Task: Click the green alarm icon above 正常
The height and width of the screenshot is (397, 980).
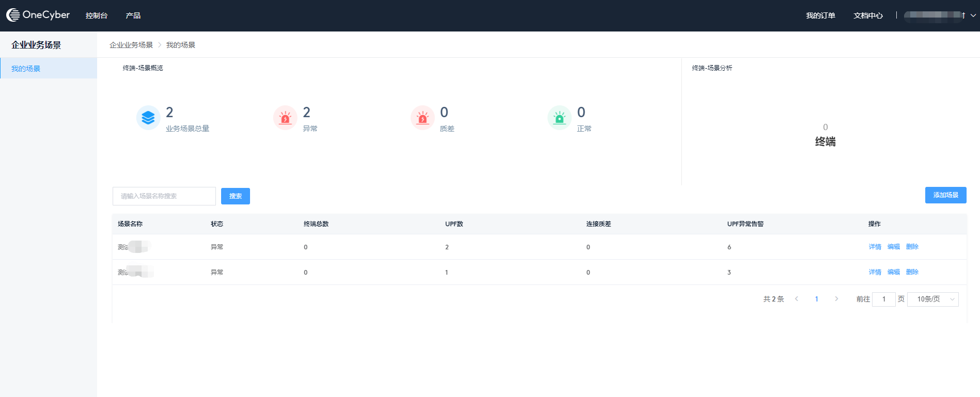Action: point(559,118)
